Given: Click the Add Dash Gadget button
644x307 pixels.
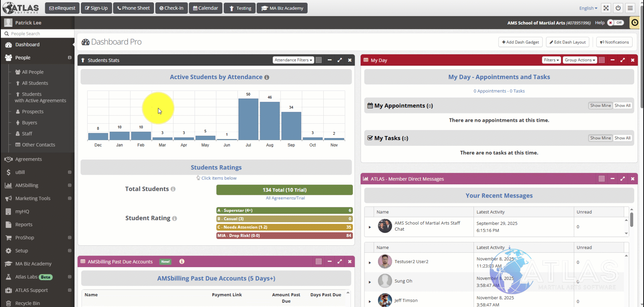Looking at the screenshot, I should click(520, 42).
